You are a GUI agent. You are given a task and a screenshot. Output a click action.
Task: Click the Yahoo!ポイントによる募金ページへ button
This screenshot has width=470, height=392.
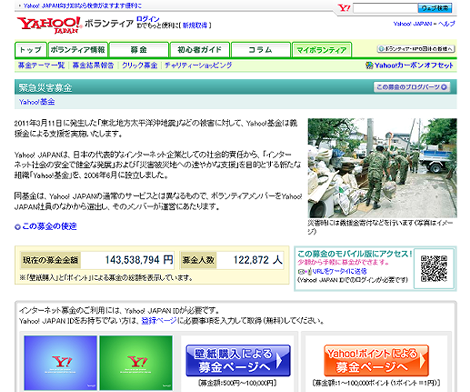click(x=376, y=361)
